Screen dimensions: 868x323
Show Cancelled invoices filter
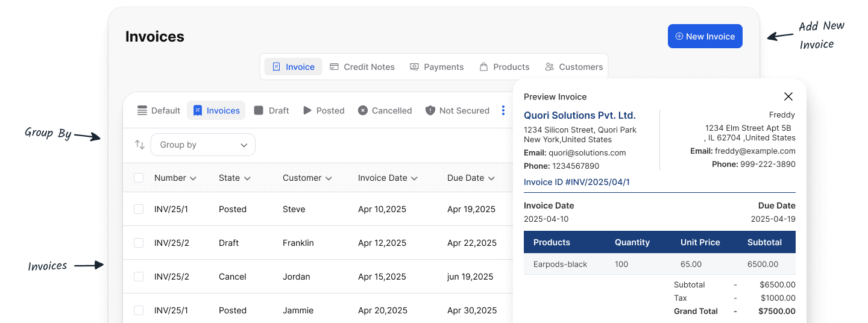click(x=385, y=110)
